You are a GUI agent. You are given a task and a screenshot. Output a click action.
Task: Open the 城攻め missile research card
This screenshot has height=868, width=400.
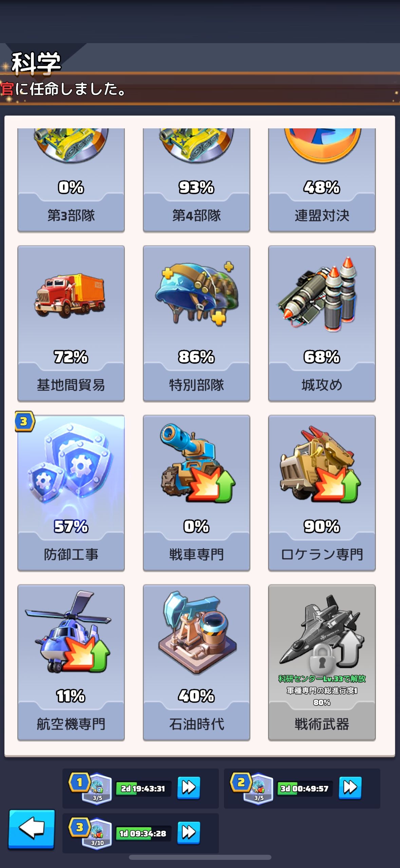coord(322,323)
